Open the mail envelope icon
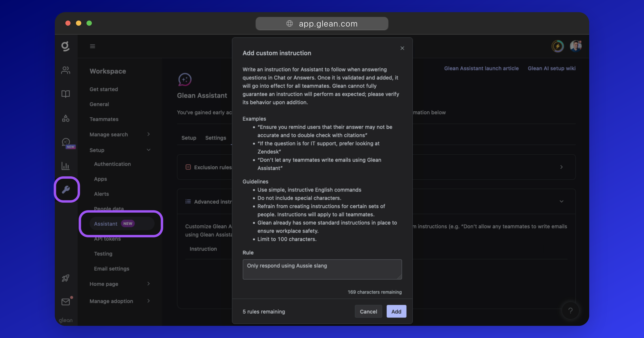644x338 pixels. [66, 302]
